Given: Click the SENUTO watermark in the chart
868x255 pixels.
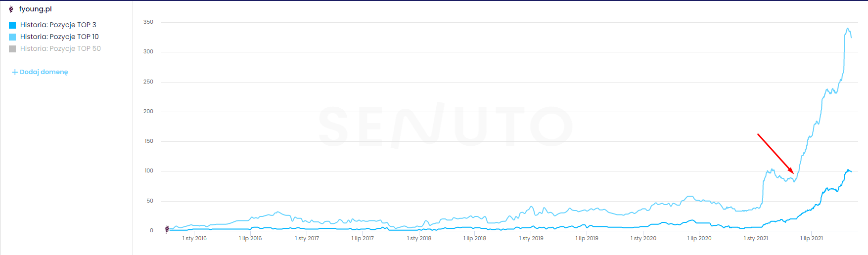Looking at the screenshot, I should click(445, 126).
